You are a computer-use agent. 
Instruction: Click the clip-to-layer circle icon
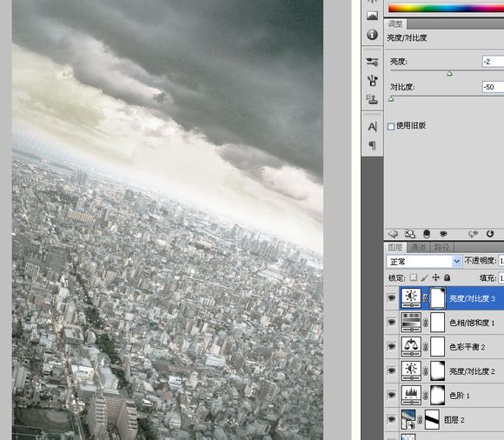tap(427, 234)
